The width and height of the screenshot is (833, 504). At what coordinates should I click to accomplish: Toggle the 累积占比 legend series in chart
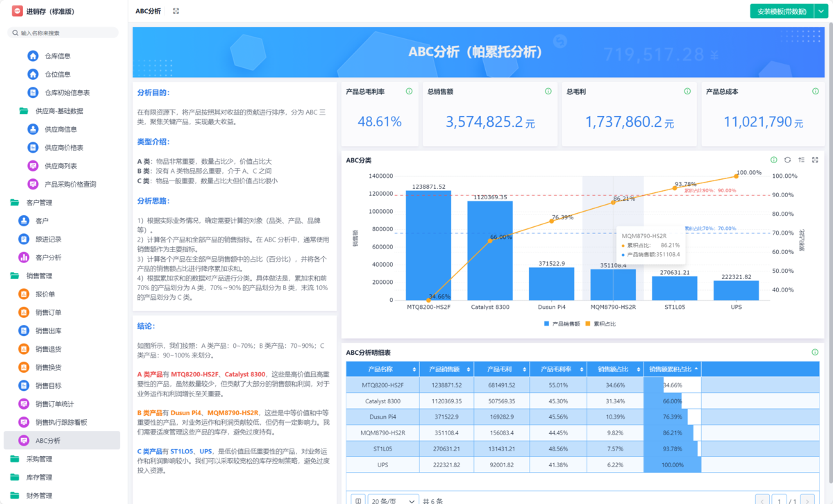600,324
